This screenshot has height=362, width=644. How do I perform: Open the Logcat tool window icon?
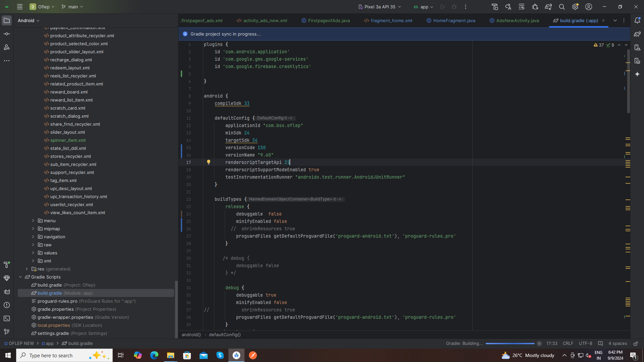click(x=7, y=292)
